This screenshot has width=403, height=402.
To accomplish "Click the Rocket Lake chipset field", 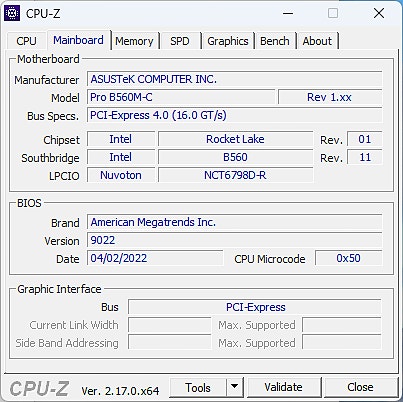I will 235,139.
